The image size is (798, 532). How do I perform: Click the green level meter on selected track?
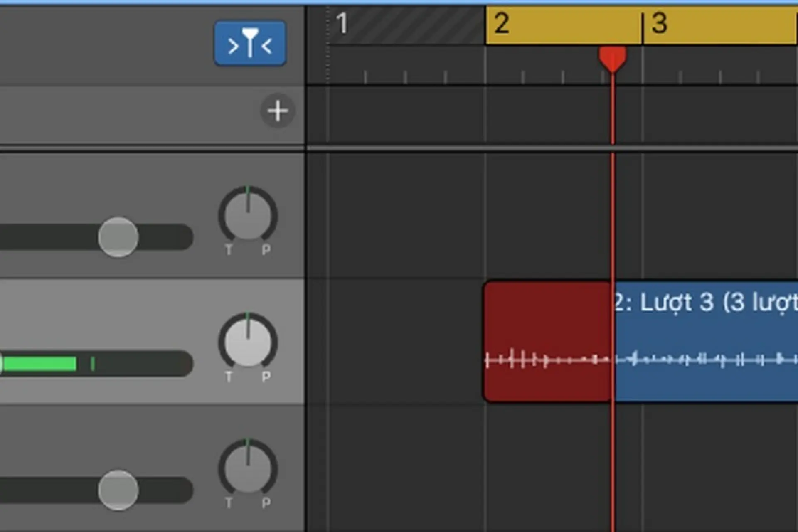[x=40, y=364]
